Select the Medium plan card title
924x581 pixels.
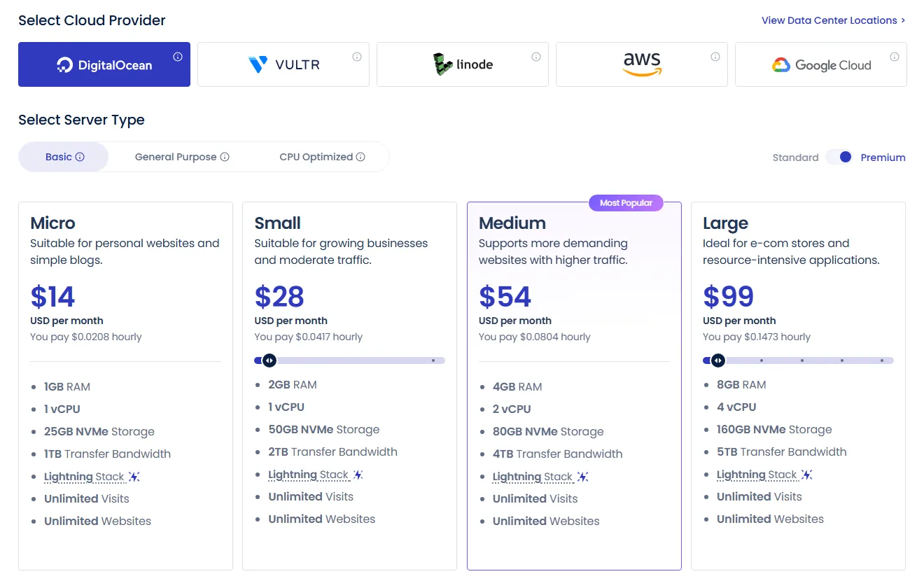coord(512,223)
